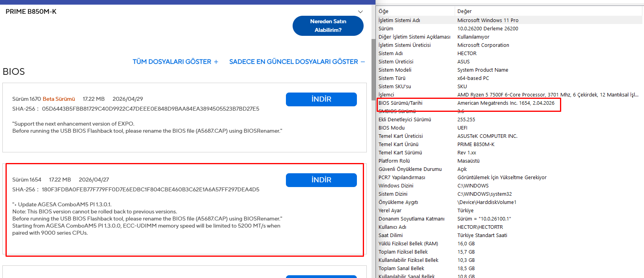Select the Beta Sürümü label
The width and height of the screenshot is (644, 278).
point(59,99)
